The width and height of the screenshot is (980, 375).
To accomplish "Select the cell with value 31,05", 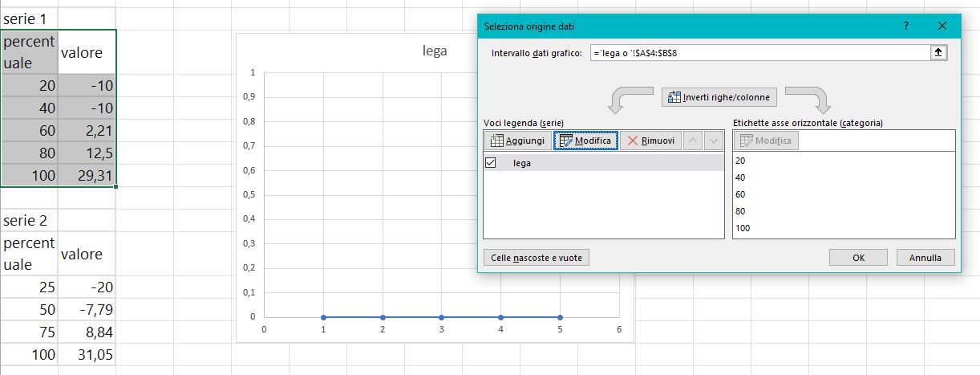I will [87, 354].
